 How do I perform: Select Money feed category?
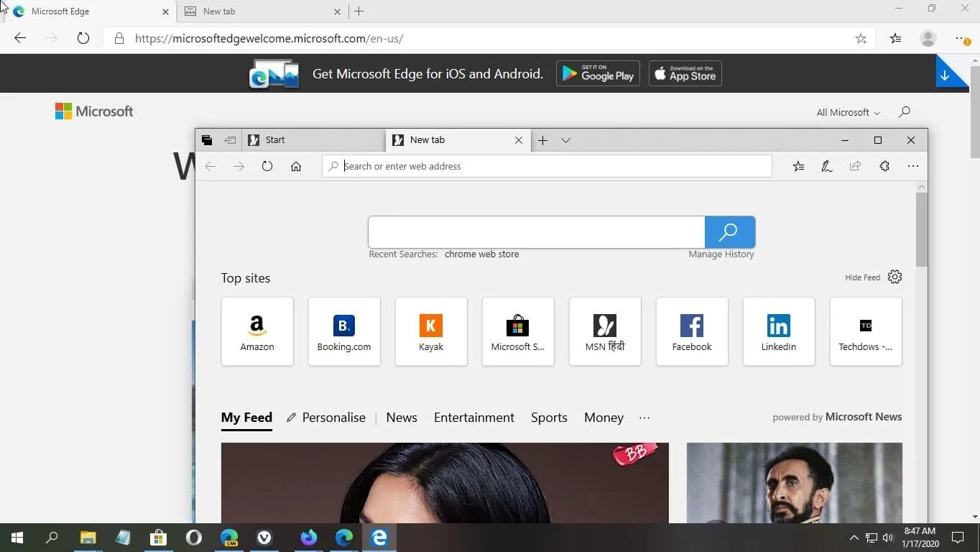[x=604, y=418]
